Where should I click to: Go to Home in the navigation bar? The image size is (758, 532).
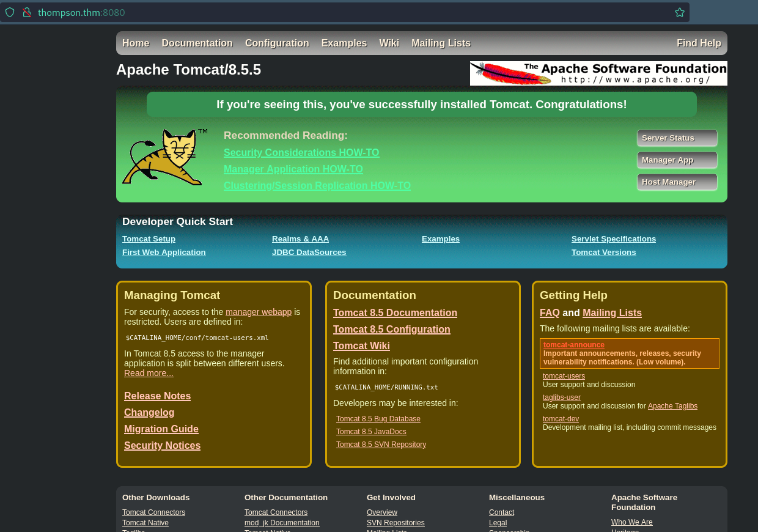[x=136, y=43]
